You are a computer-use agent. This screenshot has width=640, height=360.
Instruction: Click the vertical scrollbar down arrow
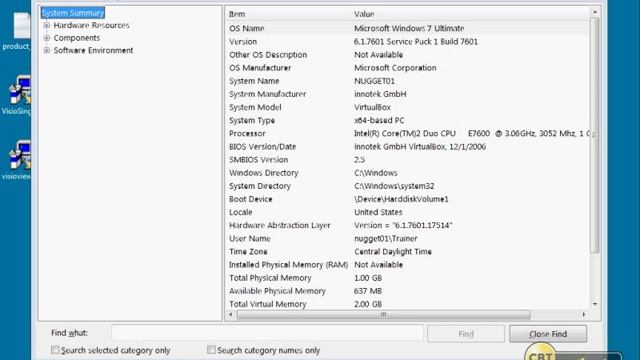[x=595, y=304]
